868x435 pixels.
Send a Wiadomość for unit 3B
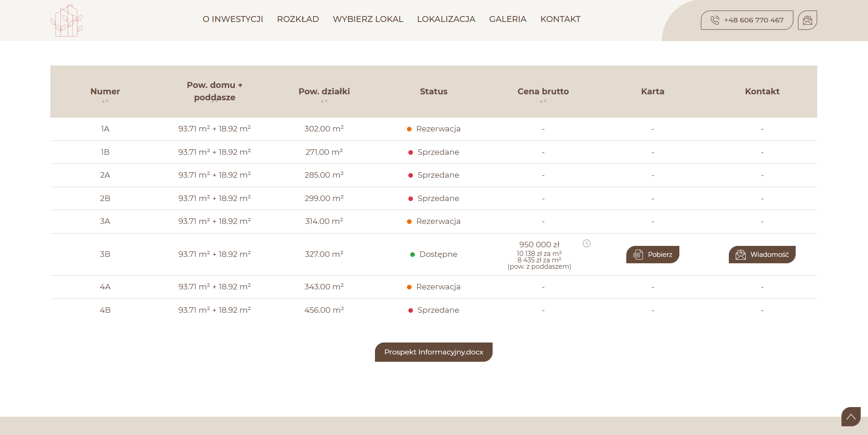[762, 255]
